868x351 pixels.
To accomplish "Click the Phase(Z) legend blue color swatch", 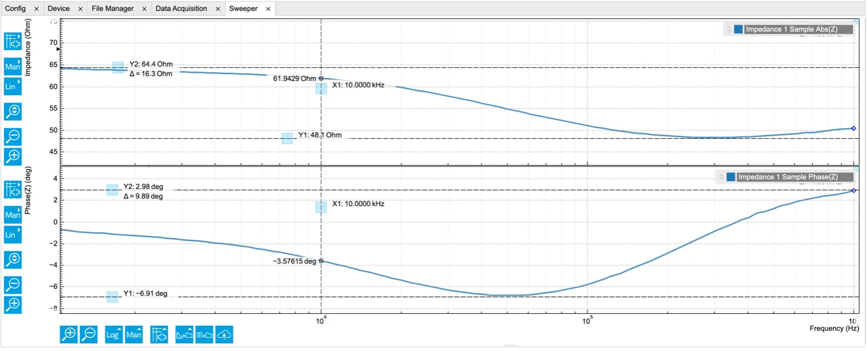I will pyautogui.click(x=731, y=177).
